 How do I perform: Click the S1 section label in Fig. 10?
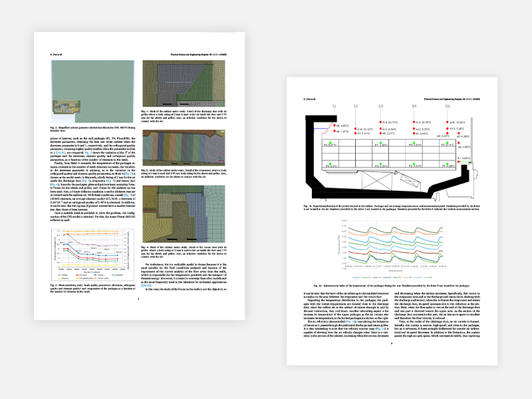pos(335,106)
